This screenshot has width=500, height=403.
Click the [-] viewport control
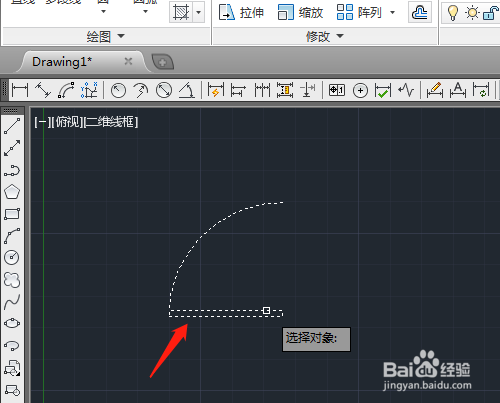42,122
